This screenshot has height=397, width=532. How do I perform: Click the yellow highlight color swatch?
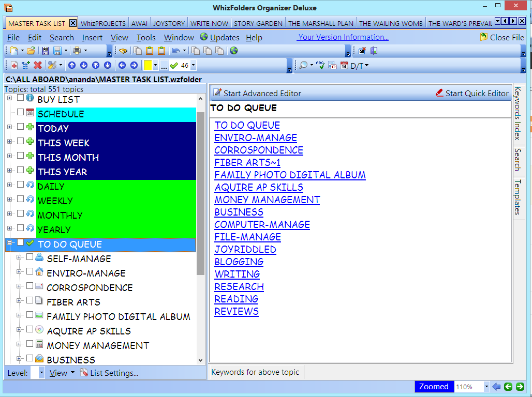(149, 65)
